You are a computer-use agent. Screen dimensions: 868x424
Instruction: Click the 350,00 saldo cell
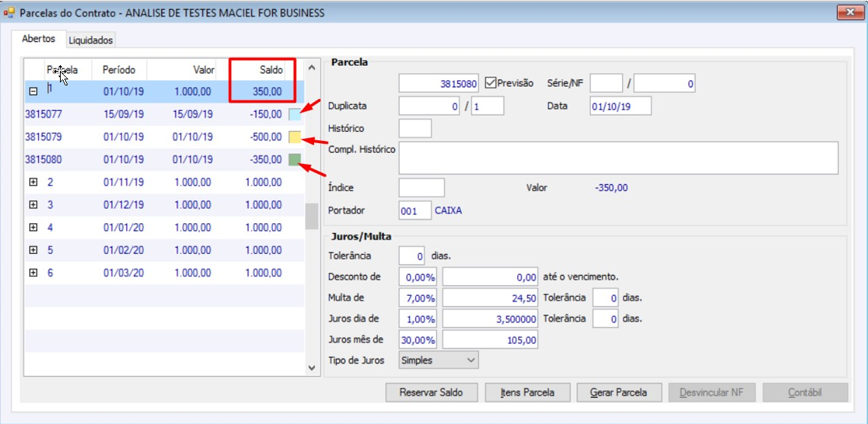pos(268,92)
